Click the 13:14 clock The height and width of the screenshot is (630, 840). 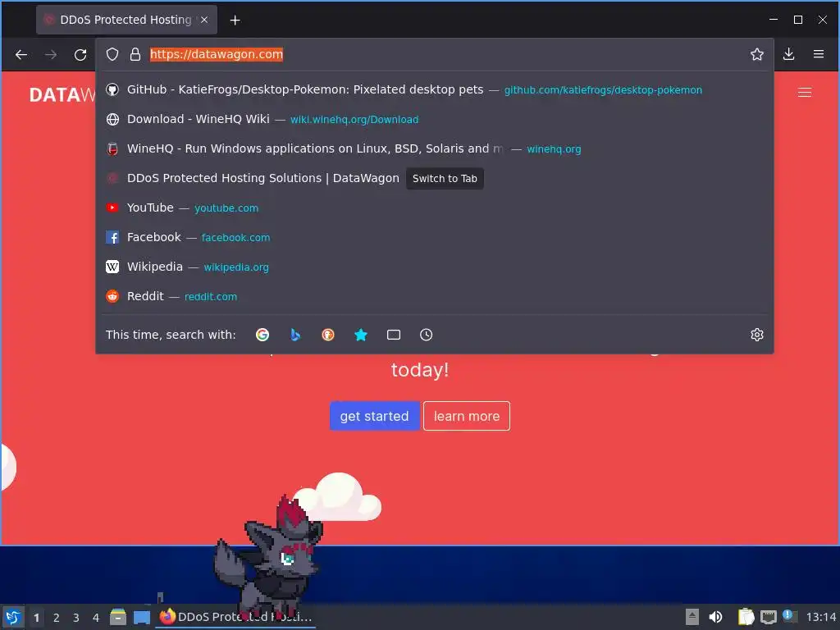820,617
